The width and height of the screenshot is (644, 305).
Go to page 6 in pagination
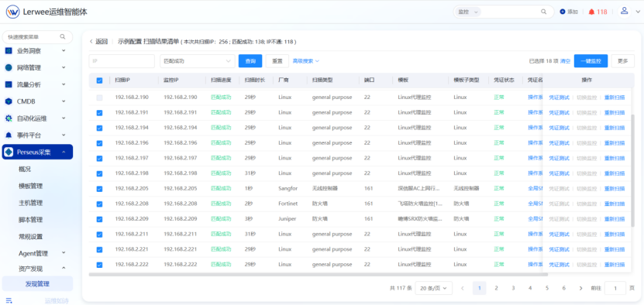pos(564,288)
